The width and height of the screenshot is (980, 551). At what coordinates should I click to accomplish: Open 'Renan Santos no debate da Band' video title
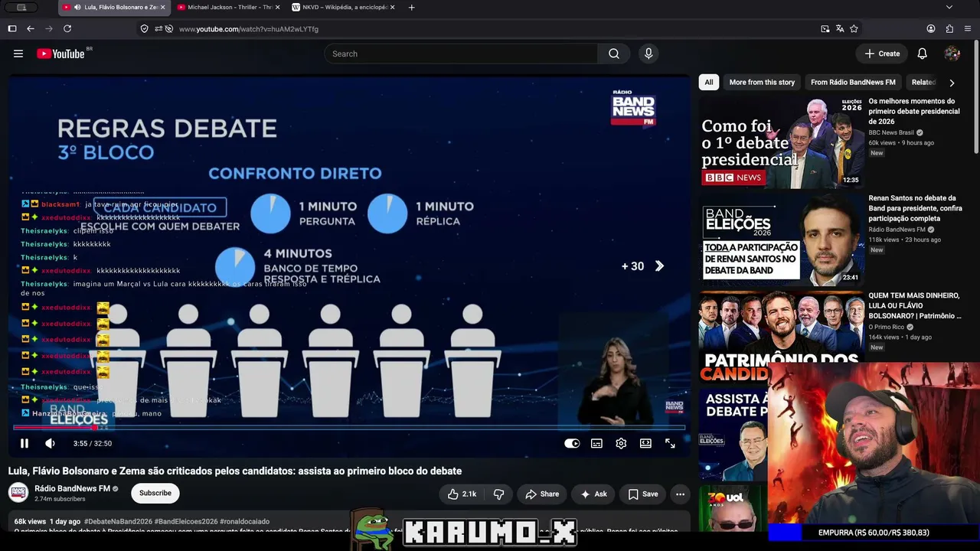916,208
